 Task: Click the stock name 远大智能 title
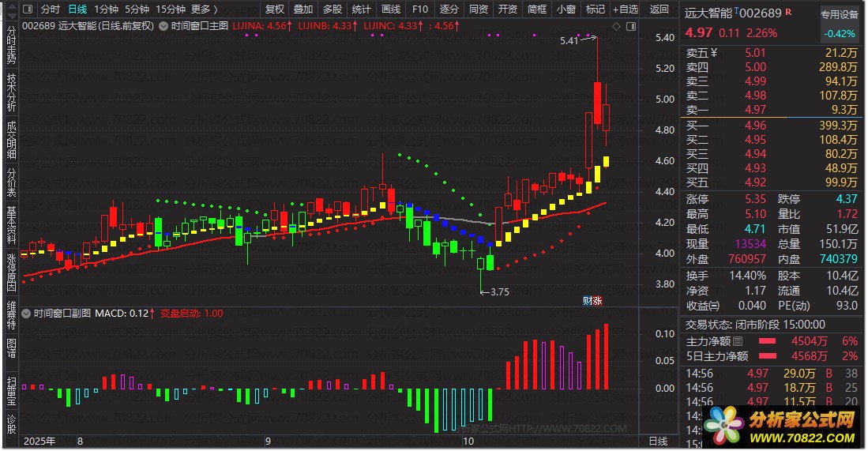tap(708, 13)
